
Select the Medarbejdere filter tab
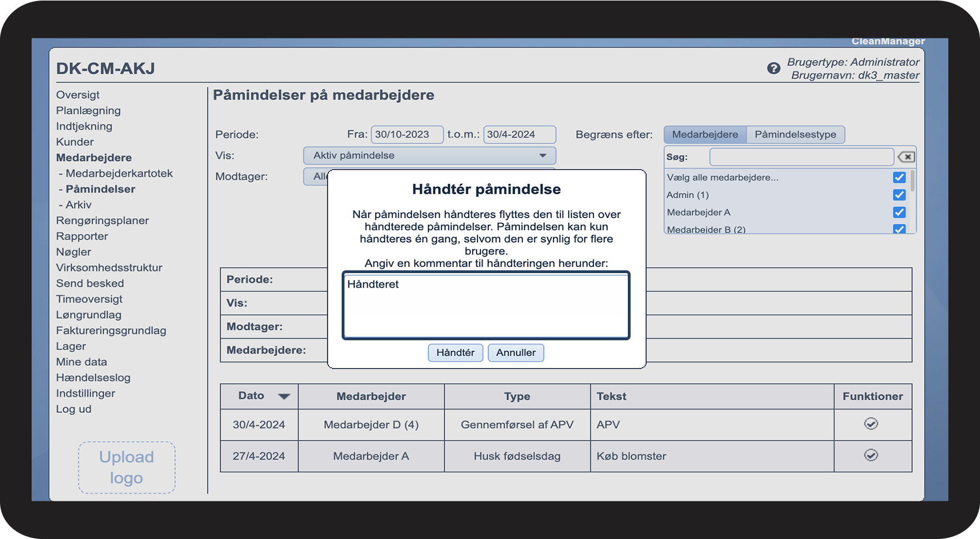[704, 134]
